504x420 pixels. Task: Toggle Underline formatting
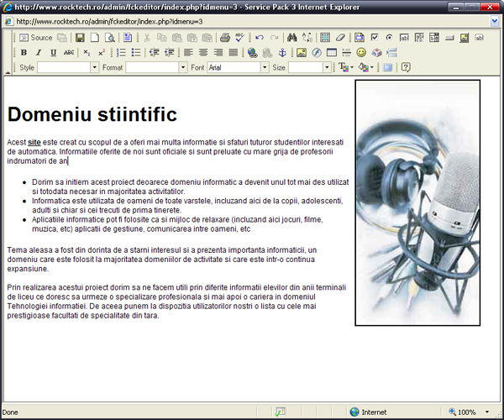pos(53,52)
